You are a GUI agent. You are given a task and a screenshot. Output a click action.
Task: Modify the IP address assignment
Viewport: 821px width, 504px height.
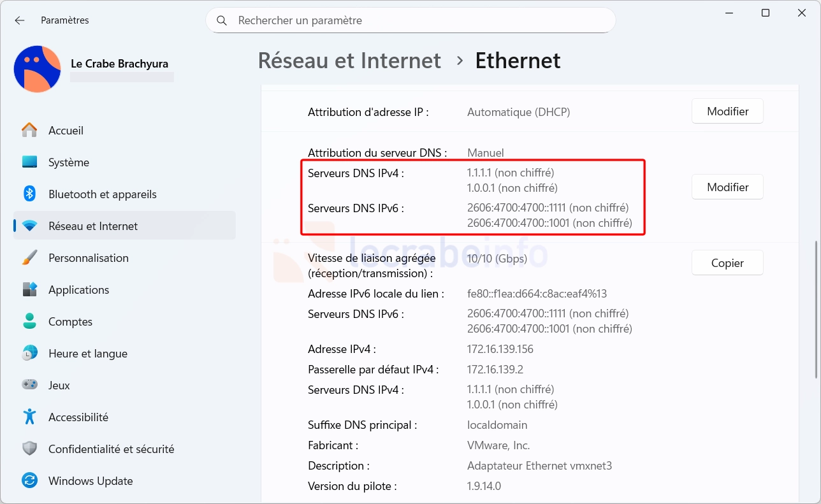tap(727, 112)
